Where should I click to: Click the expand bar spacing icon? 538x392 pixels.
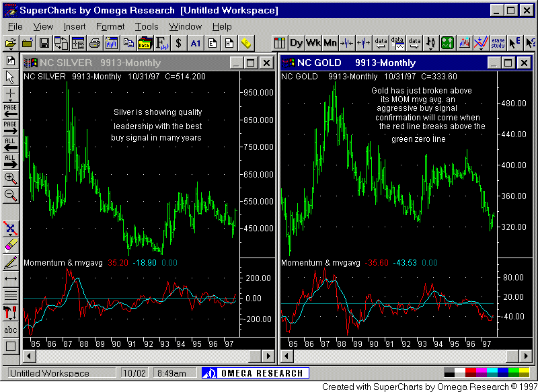pos(364,43)
